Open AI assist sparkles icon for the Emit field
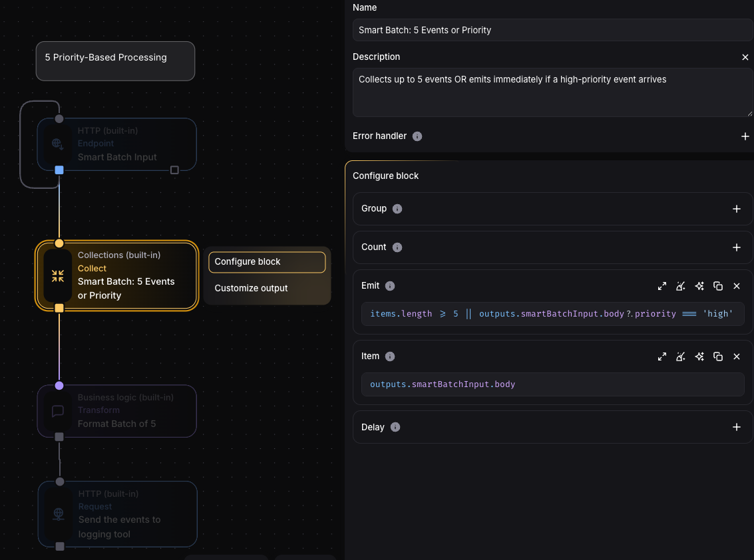The width and height of the screenshot is (754, 560). pyautogui.click(x=699, y=286)
